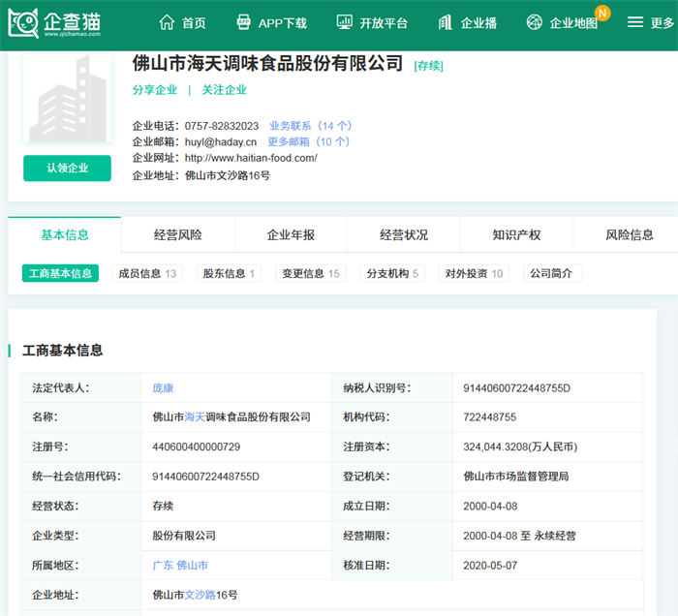The image size is (678, 616).
Task: Select 工商基本信息 sub-tab
Action: click(x=60, y=273)
